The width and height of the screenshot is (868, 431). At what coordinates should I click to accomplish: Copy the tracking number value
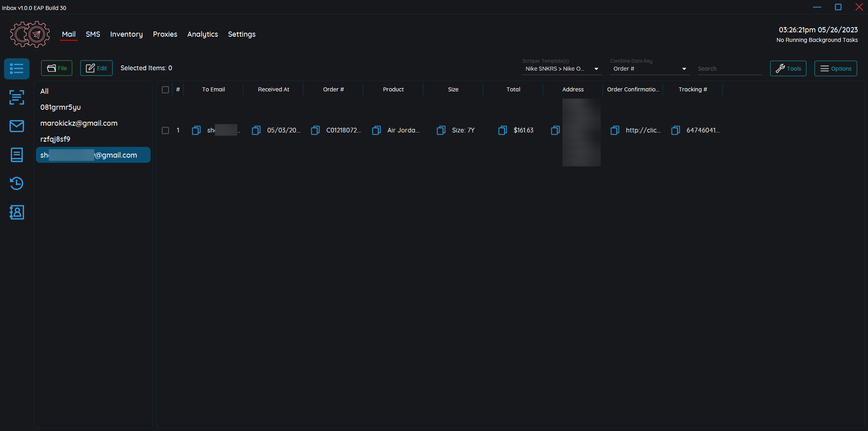click(675, 130)
